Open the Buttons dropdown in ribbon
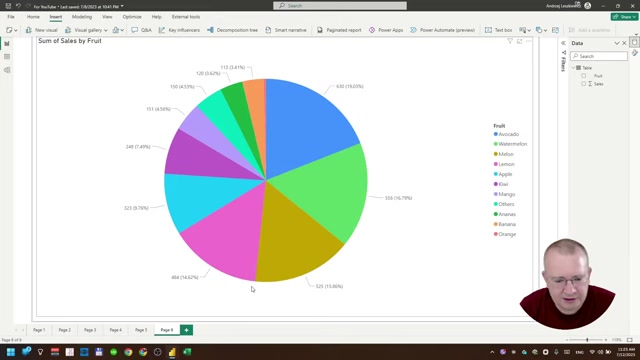Viewport: 640px width, 360px height. [525, 30]
